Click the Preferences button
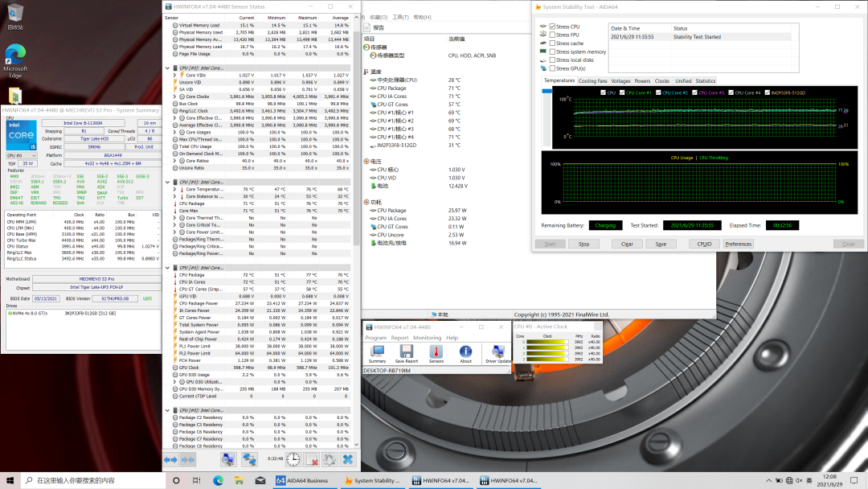This screenshot has width=868, height=489. pyautogui.click(x=739, y=244)
